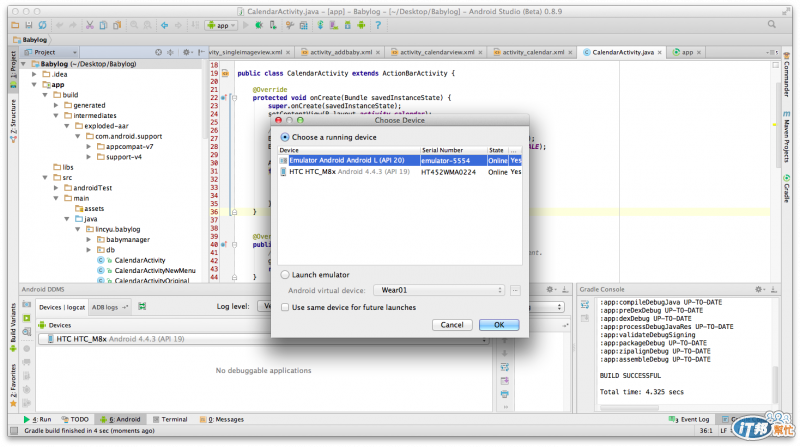Image resolution: width=800 pixels, height=447 pixels.
Task: Open Gradle side panel tab
Action: (787, 188)
